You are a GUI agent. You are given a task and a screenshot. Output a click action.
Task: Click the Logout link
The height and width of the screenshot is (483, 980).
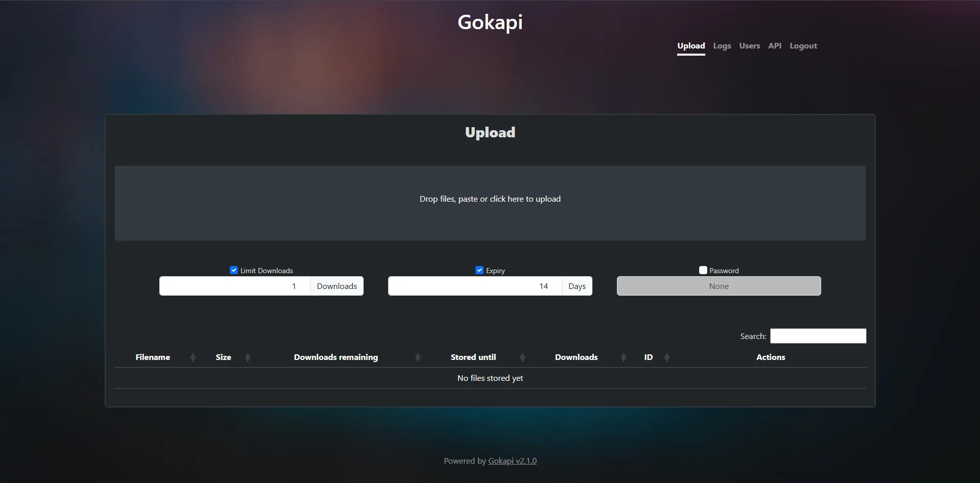pos(803,45)
